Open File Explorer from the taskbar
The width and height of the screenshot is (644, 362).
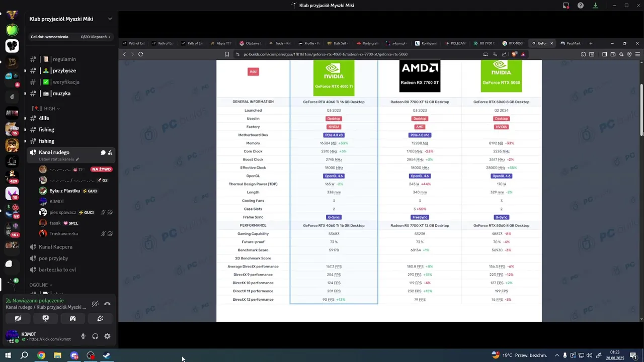tap(58, 355)
